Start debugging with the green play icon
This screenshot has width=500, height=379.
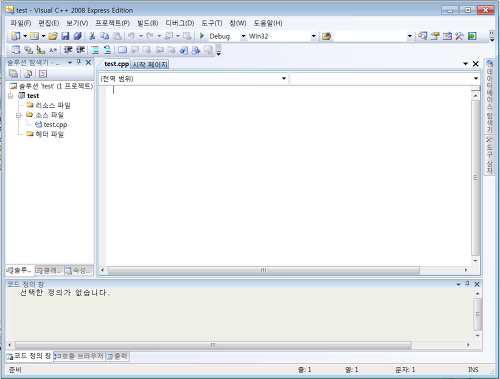tap(202, 36)
